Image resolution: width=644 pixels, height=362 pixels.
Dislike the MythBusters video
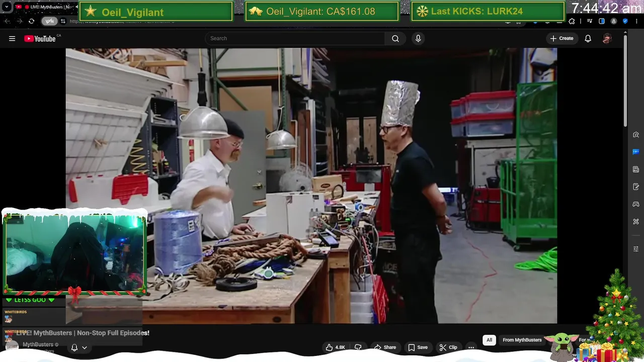(358, 347)
